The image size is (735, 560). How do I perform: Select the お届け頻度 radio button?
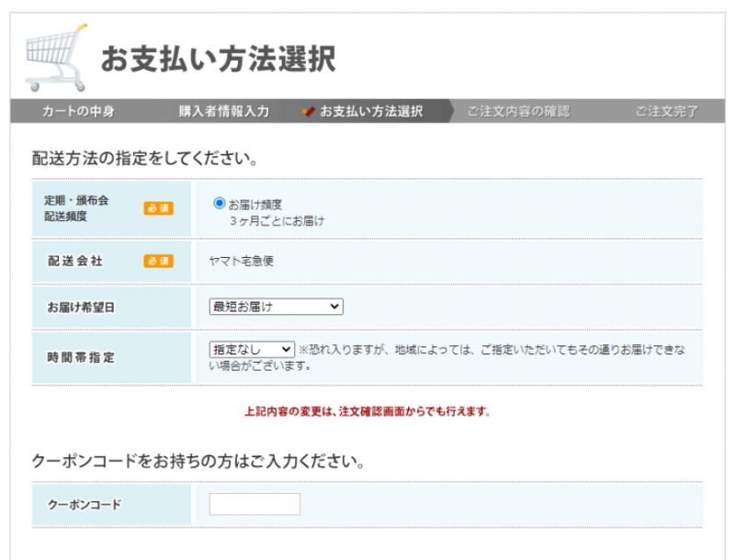coord(219,203)
